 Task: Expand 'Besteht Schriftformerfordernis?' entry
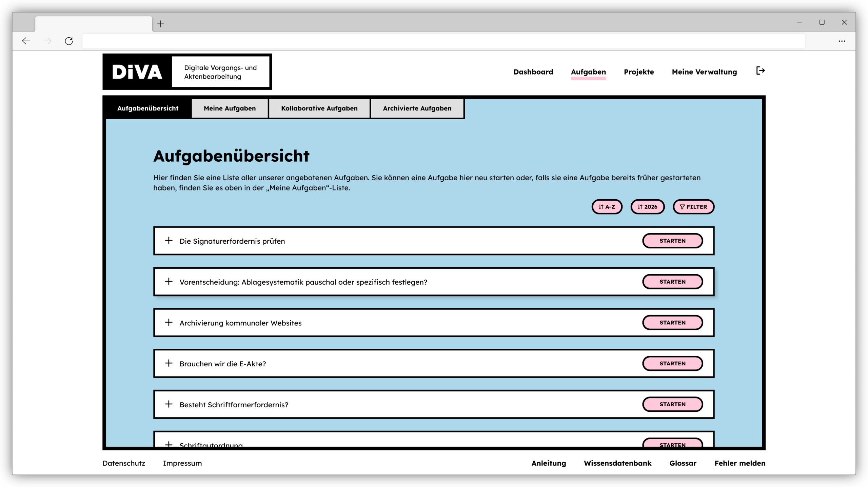click(169, 404)
